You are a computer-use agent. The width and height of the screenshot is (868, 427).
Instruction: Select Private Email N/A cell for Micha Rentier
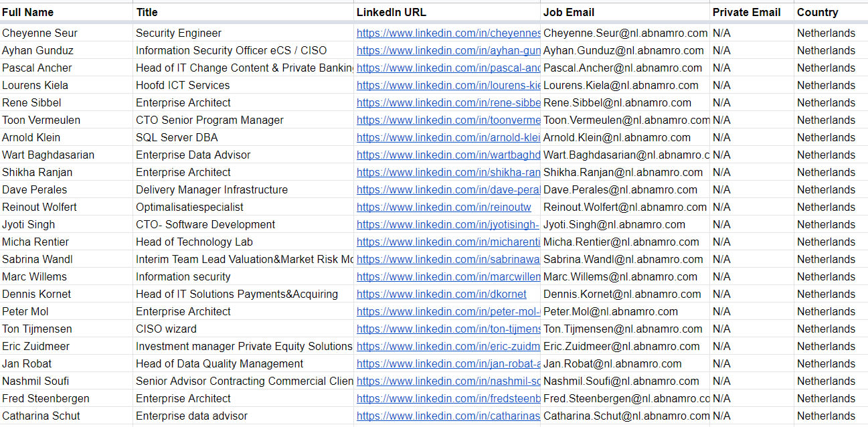click(x=752, y=242)
